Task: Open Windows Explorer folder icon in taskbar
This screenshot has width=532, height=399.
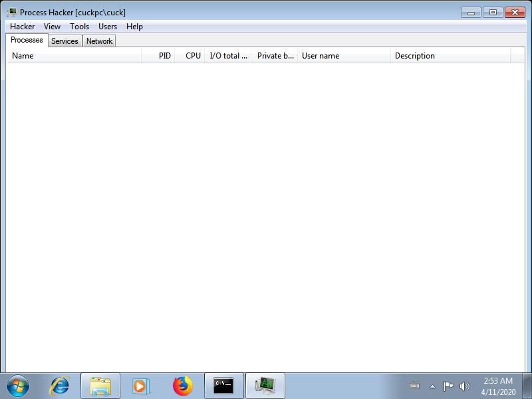Action: point(100,386)
